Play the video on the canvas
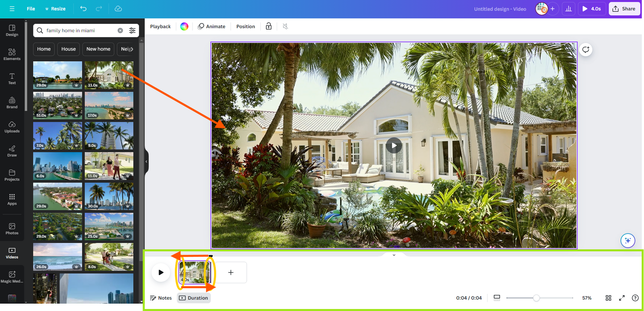Viewport: 644px width, 311px height. pyautogui.click(x=394, y=146)
